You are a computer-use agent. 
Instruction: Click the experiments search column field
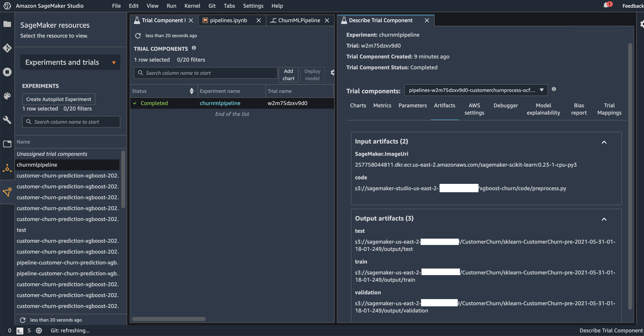click(71, 122)
